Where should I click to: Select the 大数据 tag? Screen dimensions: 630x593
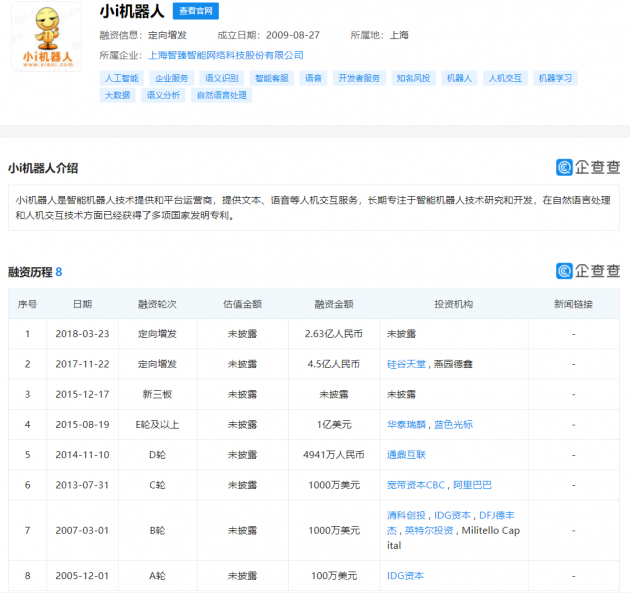point(117,95)
